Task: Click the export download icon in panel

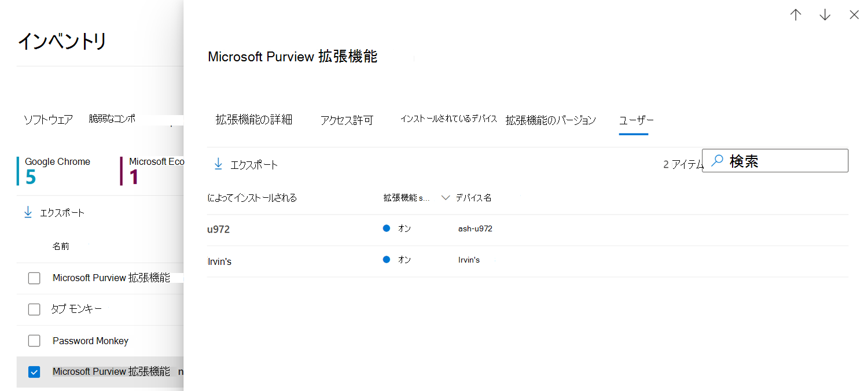Action: coord(218,164)
